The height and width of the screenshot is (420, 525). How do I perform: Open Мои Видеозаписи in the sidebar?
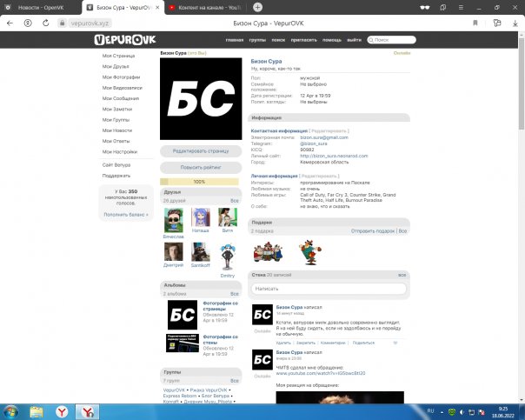click(123, 88)
